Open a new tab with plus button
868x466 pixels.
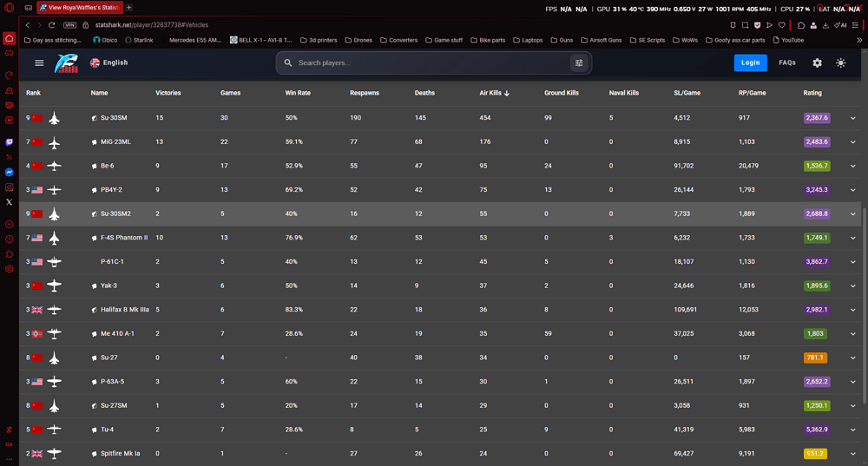(x=129, y=7)
